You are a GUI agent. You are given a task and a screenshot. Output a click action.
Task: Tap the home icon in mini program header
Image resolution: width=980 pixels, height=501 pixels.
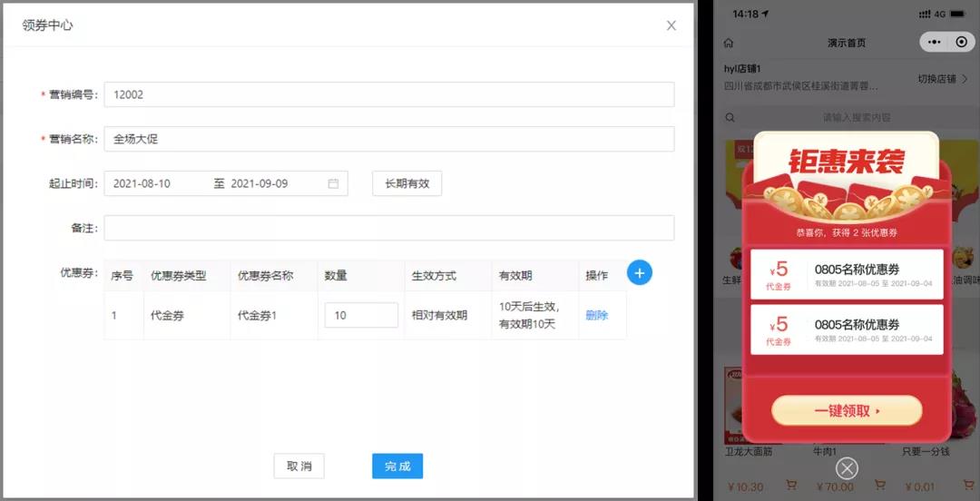pos(729,44)
